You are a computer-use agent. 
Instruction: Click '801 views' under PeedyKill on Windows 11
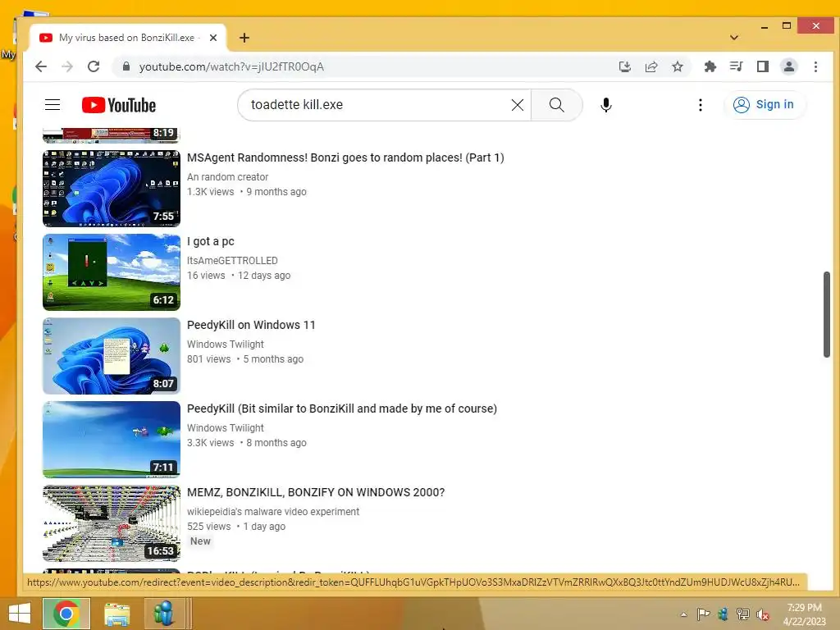pos(209,359)
